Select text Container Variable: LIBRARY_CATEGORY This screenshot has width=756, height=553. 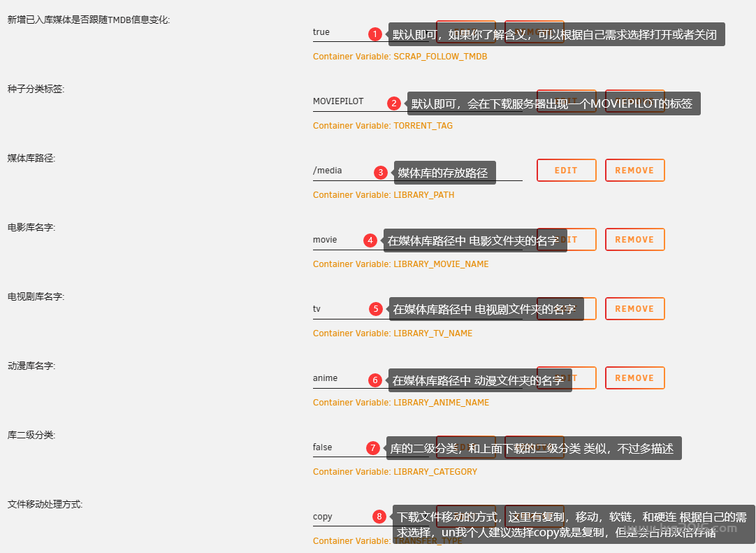pyautogui.click(x=395, y=472)
